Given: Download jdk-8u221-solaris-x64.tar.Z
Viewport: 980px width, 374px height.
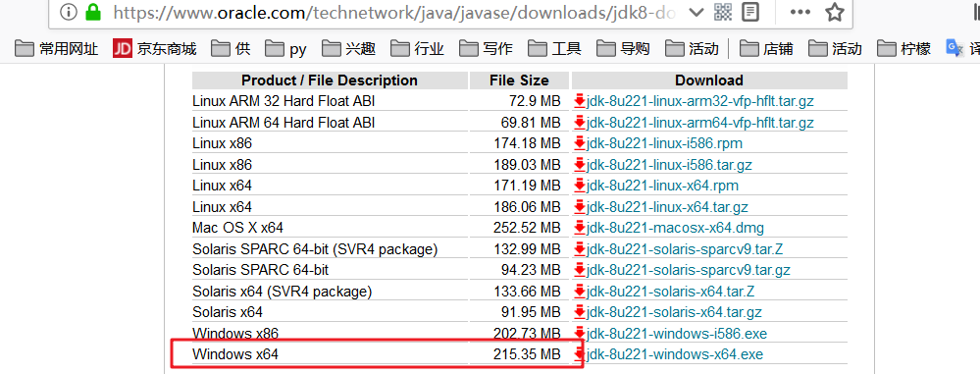Looking at the screenshot, I should 670,291.
